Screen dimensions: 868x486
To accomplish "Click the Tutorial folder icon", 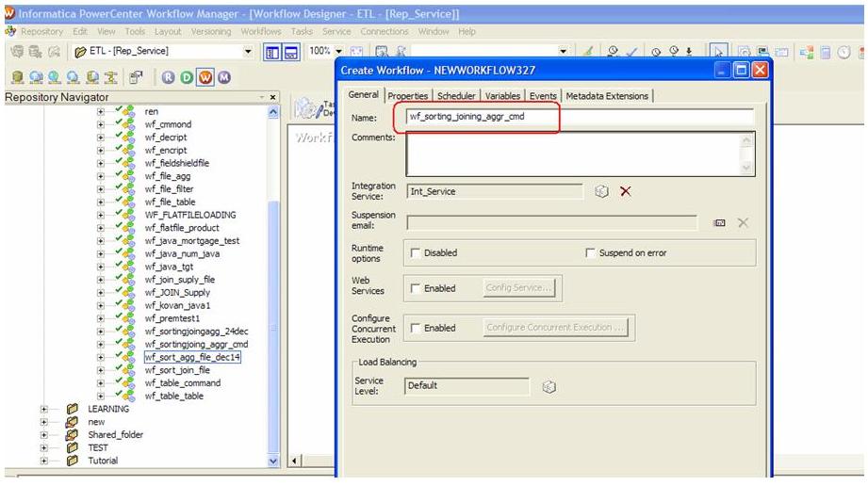I will 72,461.
